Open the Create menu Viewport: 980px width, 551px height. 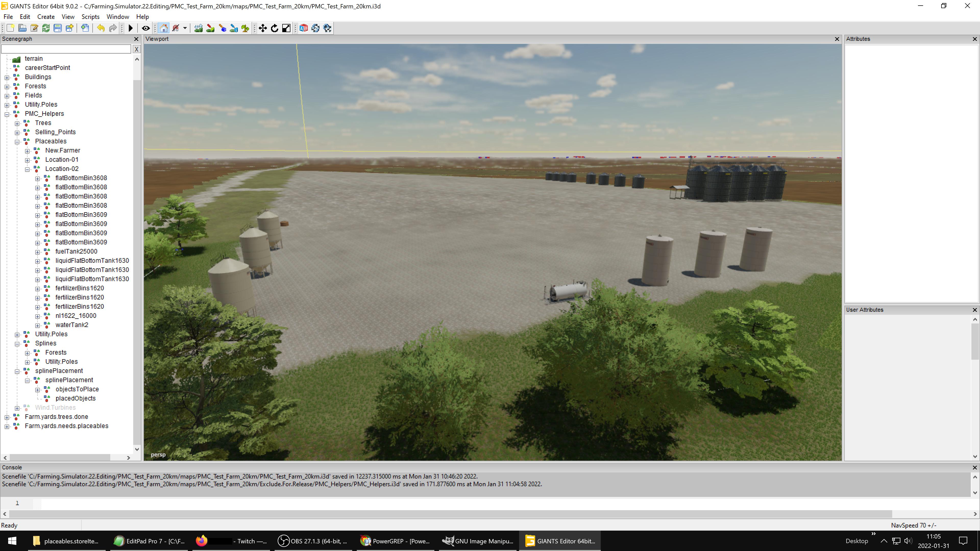pos(46,17)
